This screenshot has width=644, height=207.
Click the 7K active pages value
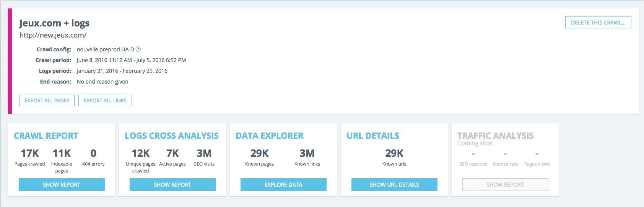(172, 153)
